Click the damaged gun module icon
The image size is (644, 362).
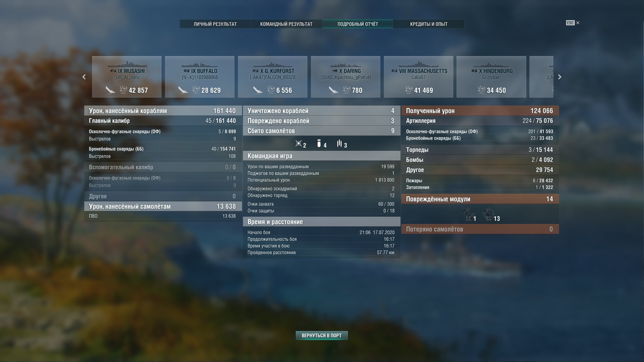467,214
